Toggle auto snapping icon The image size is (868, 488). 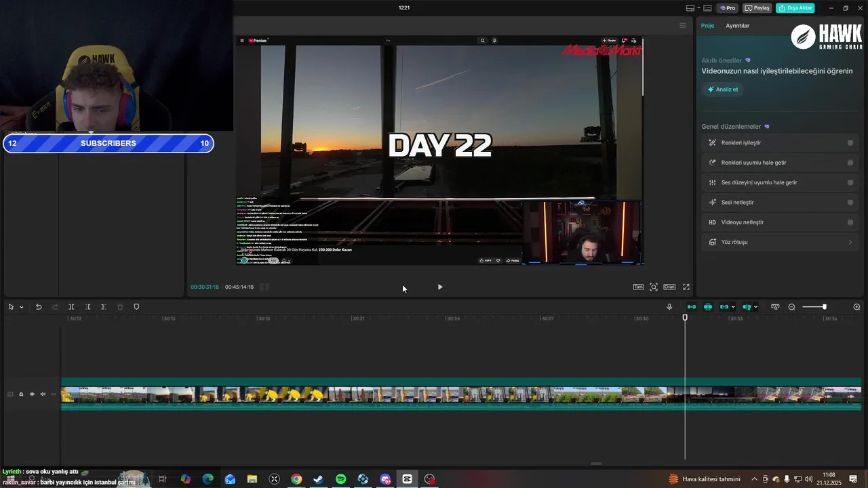708,307
